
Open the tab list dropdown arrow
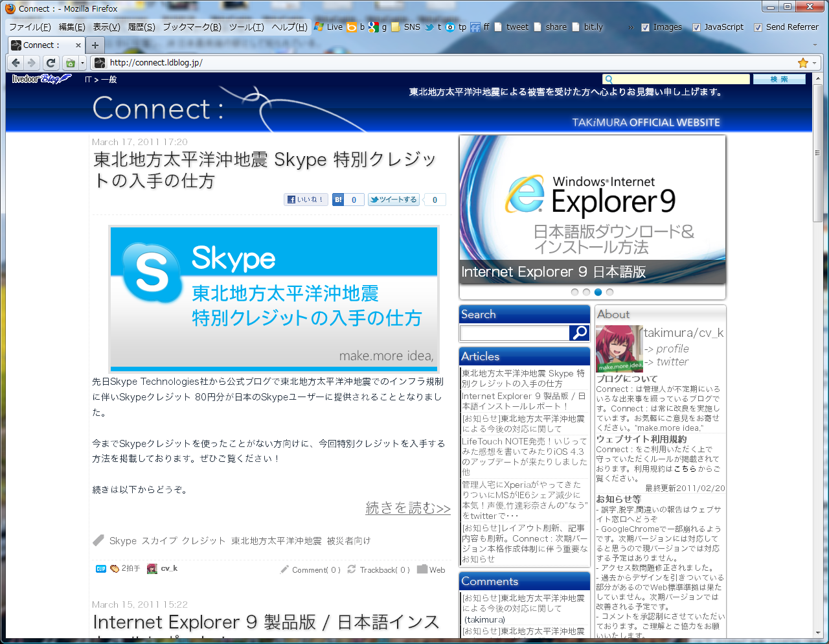[x=815, y=45]
